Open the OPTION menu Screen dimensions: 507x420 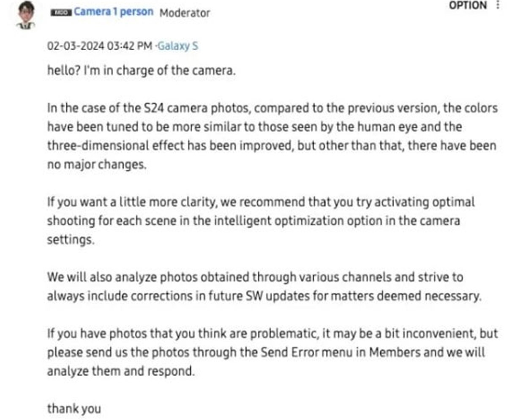(x=468, y=5)
